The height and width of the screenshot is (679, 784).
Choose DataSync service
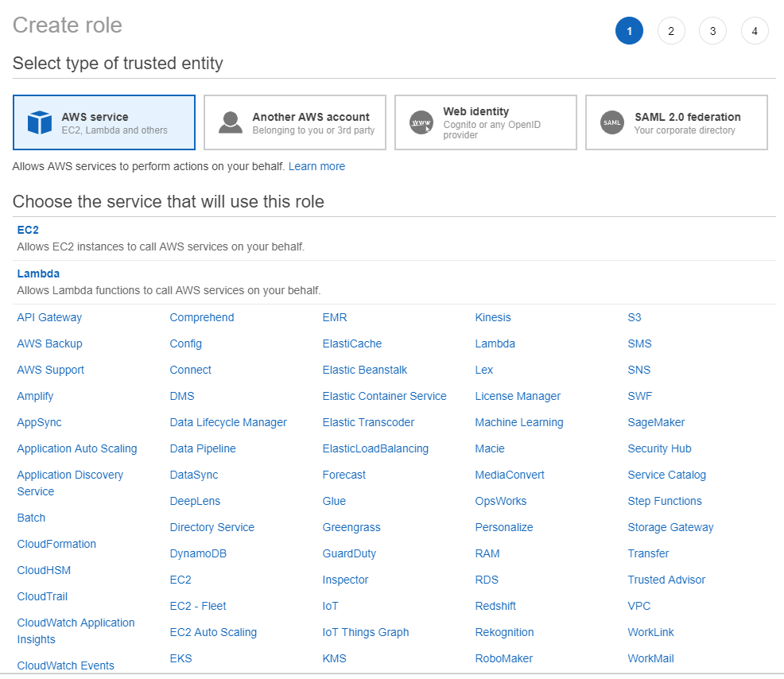[193, 475]
